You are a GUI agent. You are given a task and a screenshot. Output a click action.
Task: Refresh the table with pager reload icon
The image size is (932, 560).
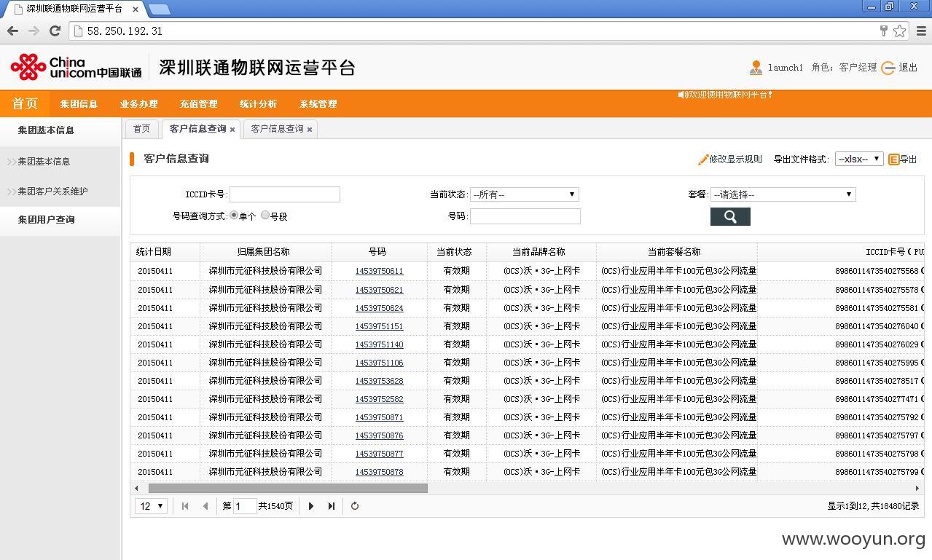coord(355,506)
